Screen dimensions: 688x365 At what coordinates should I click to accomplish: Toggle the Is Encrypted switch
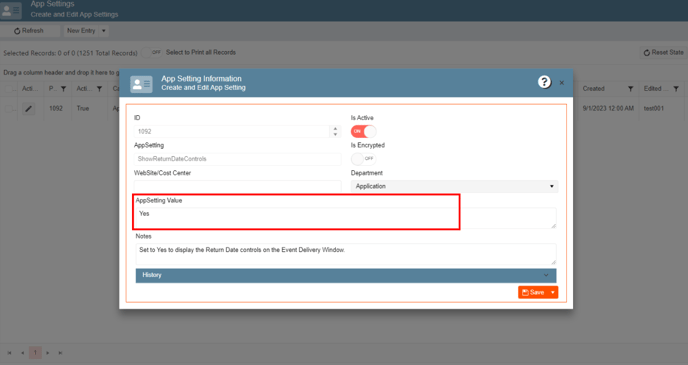coord(363,158)
